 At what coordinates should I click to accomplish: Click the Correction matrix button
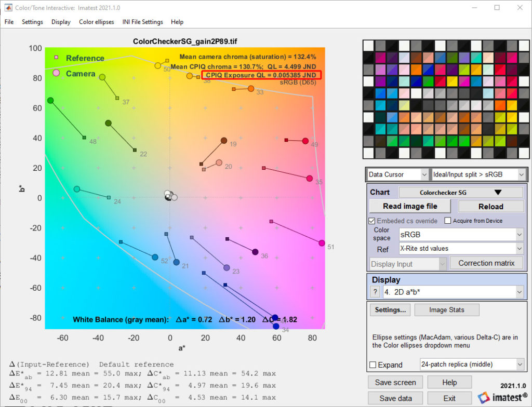[486, 263]
